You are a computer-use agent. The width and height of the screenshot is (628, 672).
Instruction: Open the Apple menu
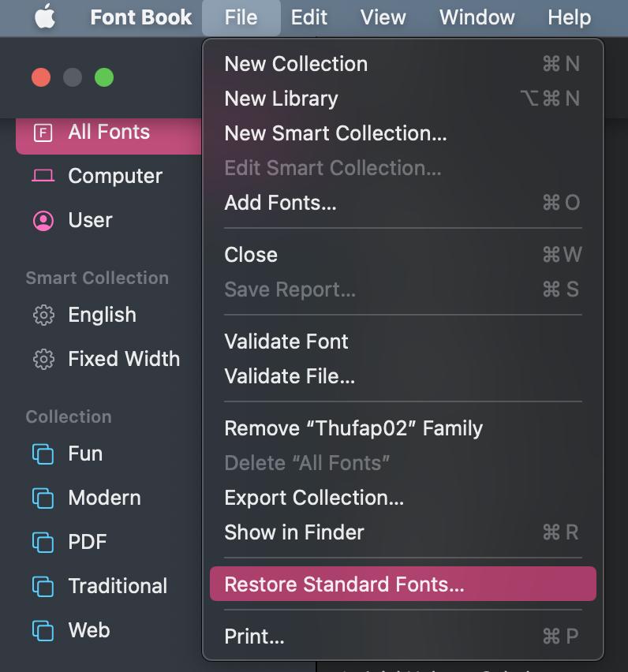tap(43, 17)
